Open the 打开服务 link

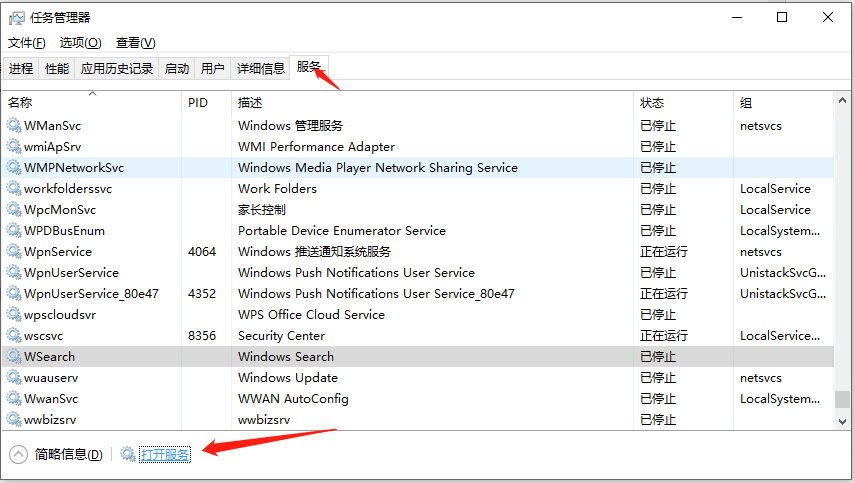point(165,454)
